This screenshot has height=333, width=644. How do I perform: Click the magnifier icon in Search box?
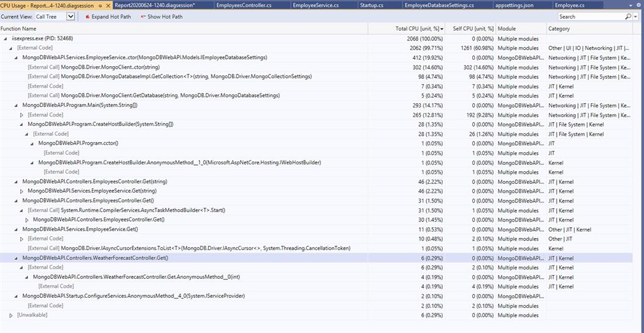[x=628, y=17]
